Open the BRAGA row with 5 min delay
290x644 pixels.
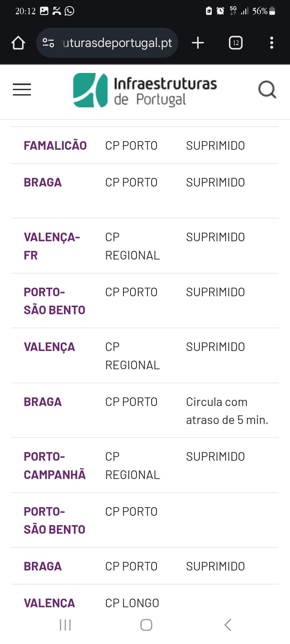tap(145, 411)
